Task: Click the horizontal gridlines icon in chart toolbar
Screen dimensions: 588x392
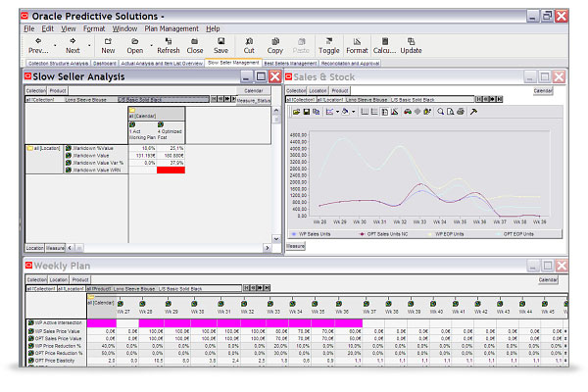Action: tap(374, 112)
